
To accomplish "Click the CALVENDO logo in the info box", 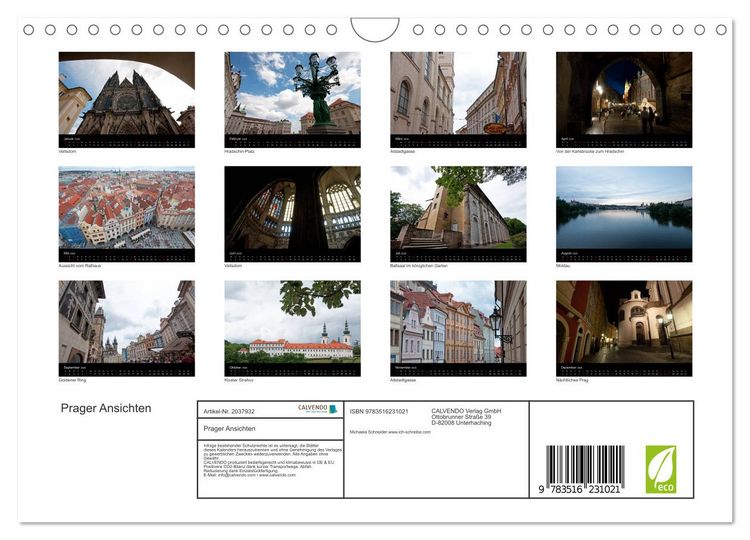I will (318, 409).
